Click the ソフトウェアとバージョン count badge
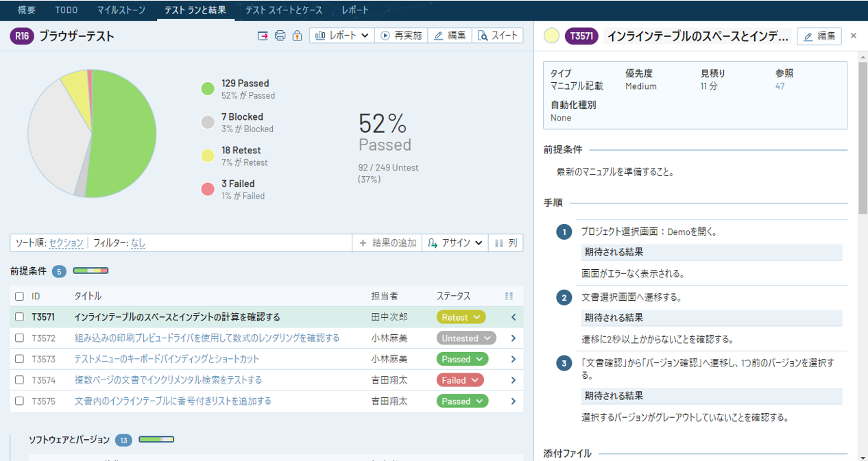The width and height of the screenshot is (868, 461). pos(123,440)
